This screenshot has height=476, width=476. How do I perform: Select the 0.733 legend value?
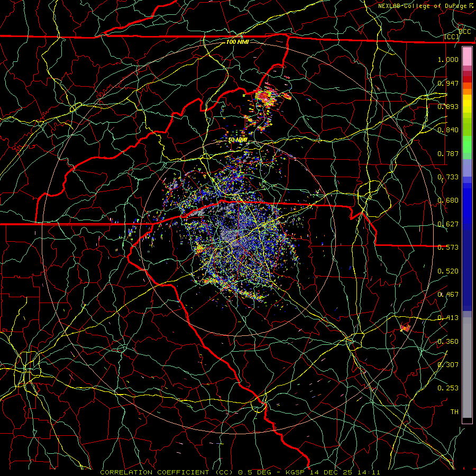click(x=448, y=177)
